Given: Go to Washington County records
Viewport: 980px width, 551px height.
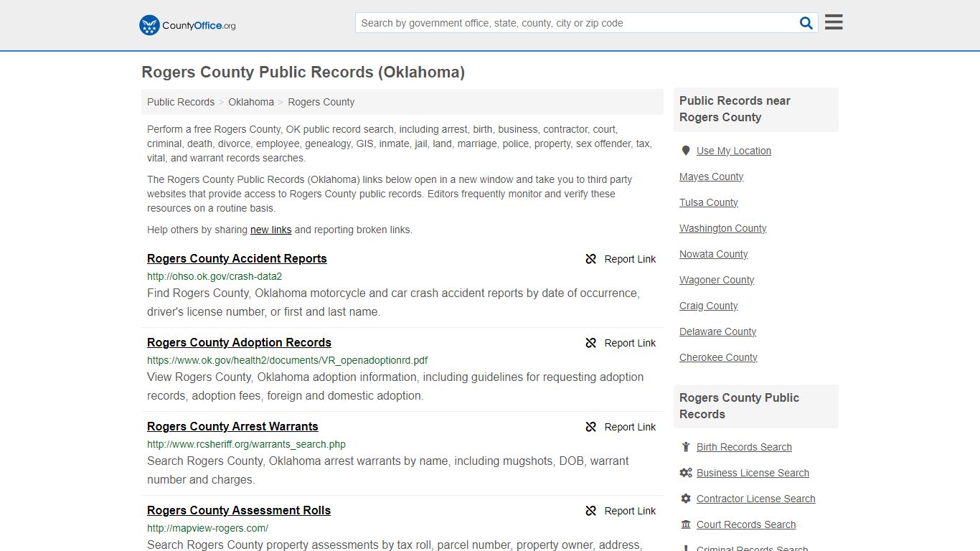Looking at the screenshot, I should point(723,228).
